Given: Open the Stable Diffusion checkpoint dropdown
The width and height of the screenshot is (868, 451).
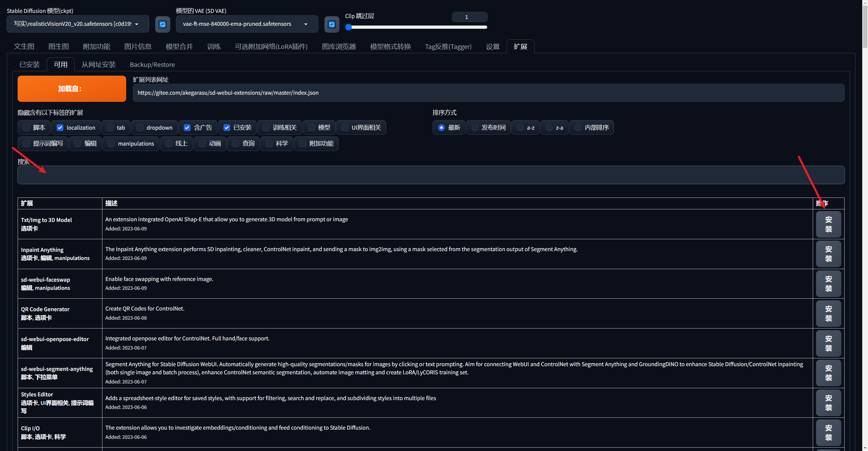Looking at the screenshot, I should 77,24.
